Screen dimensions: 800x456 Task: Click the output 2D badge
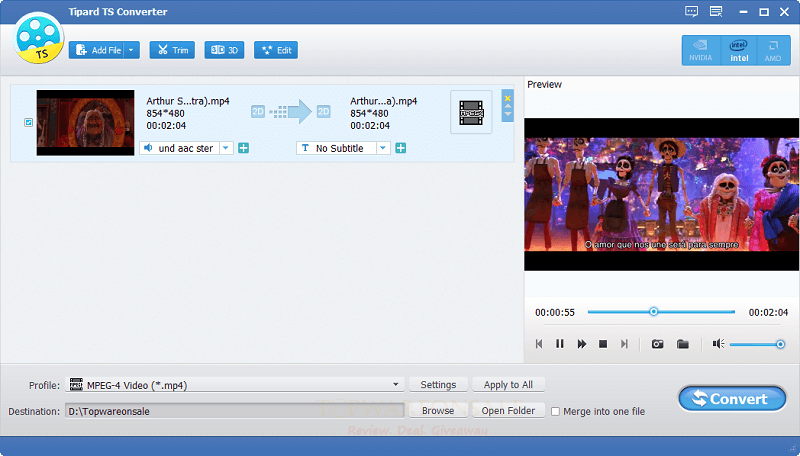(x=323, y=111)
